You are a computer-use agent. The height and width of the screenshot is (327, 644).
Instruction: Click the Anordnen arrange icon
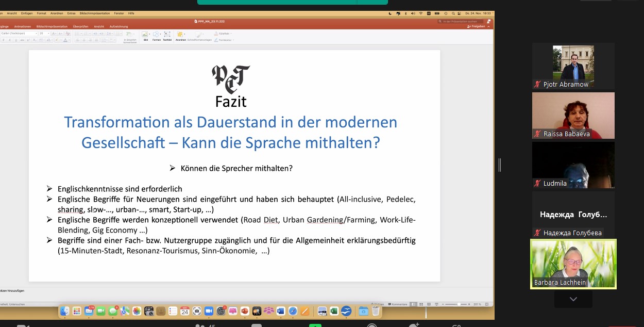(180, 35)
